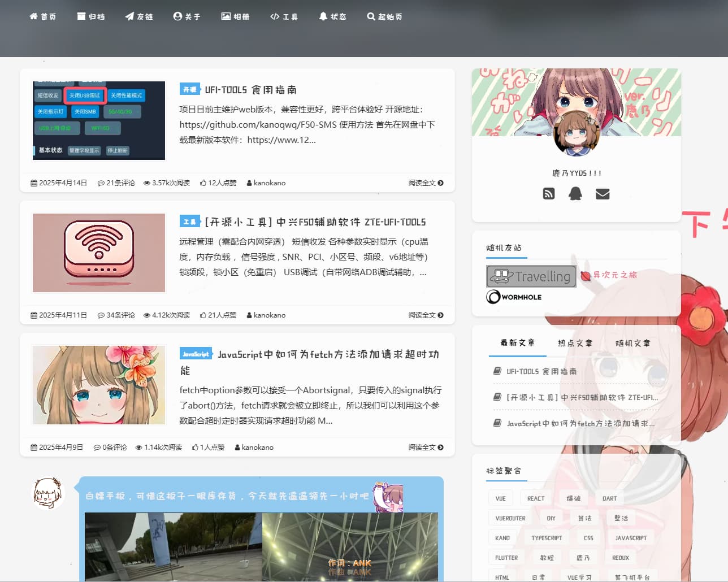
Task: Click the home icon next to 首页
Action: pos(34,16)
